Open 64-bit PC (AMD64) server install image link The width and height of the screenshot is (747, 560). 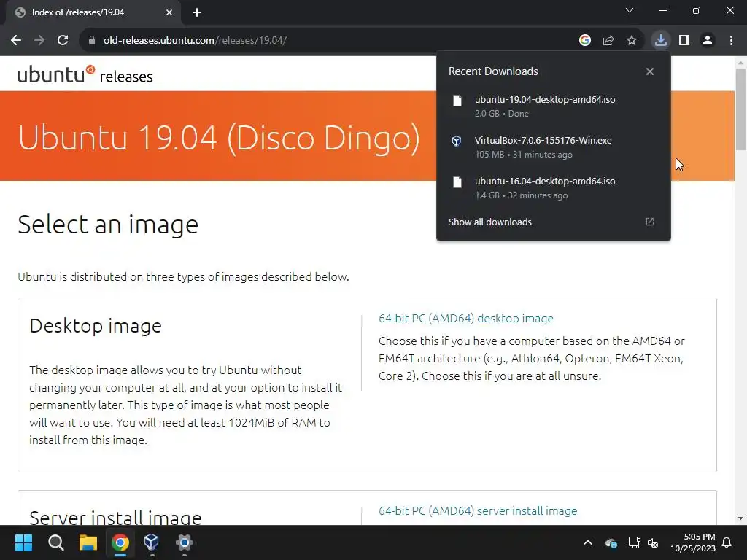pos(478,511)
